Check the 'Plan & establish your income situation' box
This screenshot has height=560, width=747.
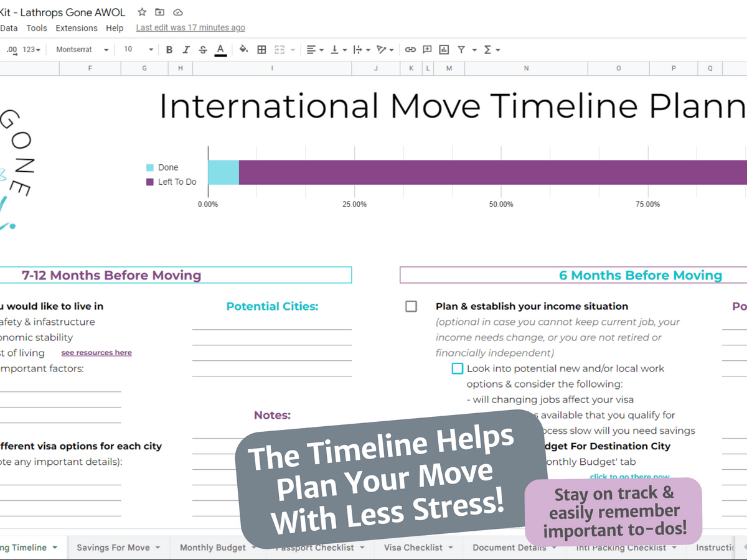pyautogui.click(x=411, y=306)
